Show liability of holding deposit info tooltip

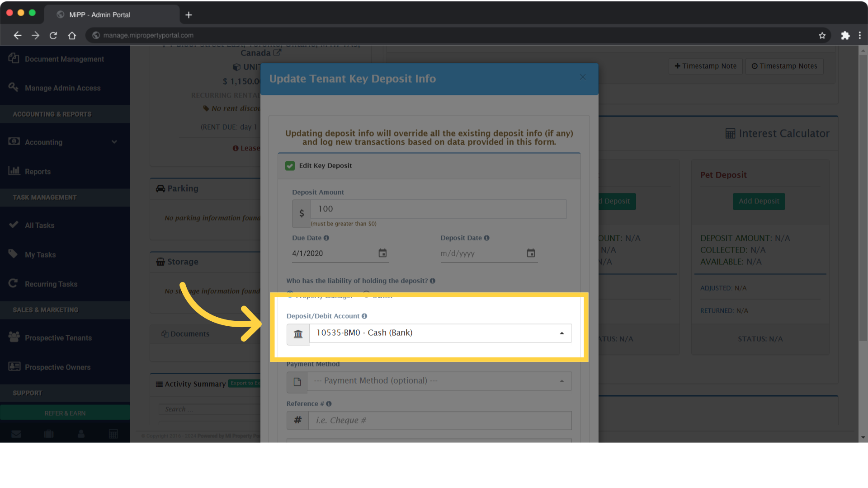coord(433,281)
